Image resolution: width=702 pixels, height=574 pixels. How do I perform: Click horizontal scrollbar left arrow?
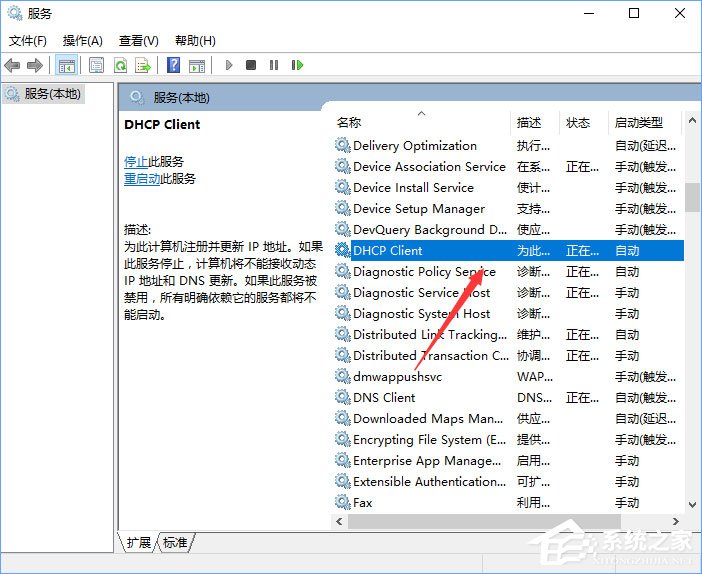pyautogui.click(x=339, y=521)
